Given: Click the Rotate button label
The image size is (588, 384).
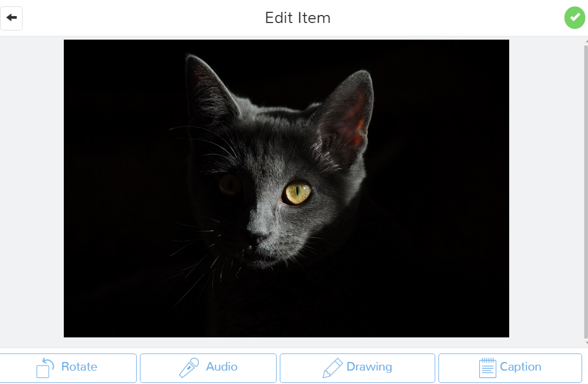Looking at the screenshot, I should point(79,366).
